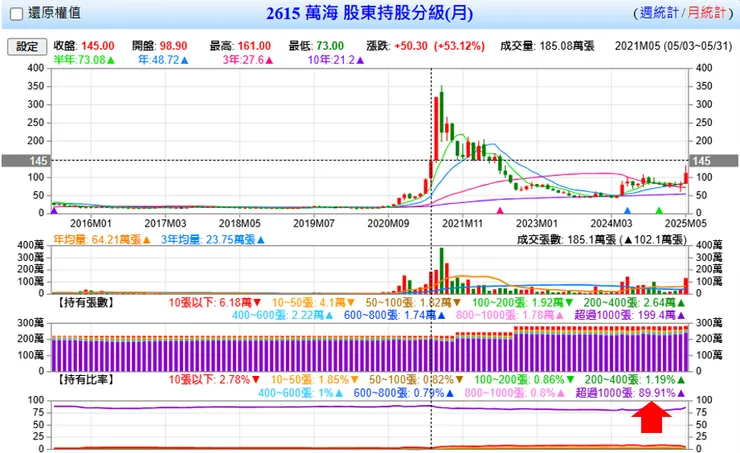
Task: Click 持有比率 400~600張 1% legend
Action: click(x=300, y=393)
